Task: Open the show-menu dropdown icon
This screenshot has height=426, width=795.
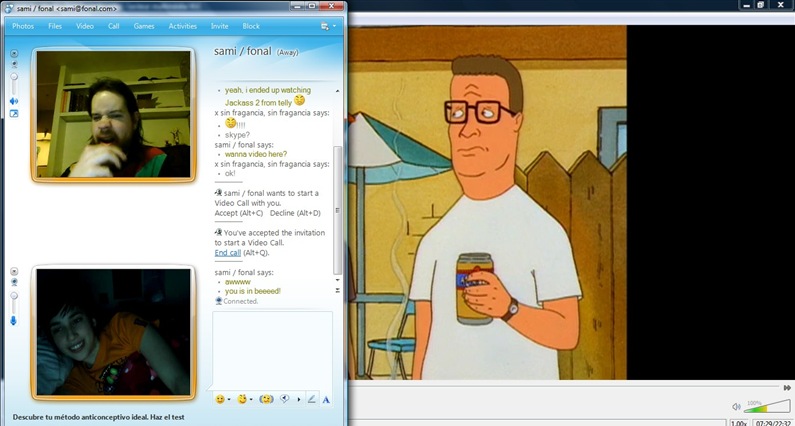Action: pos(328,26)
